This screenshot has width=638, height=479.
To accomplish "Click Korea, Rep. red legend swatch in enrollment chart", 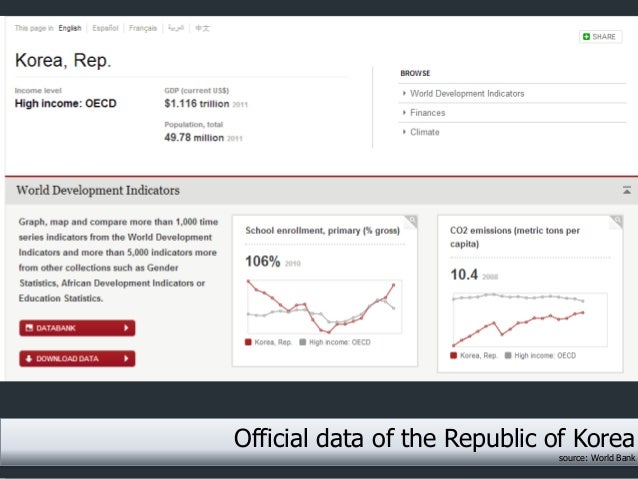I will (248, 342).
